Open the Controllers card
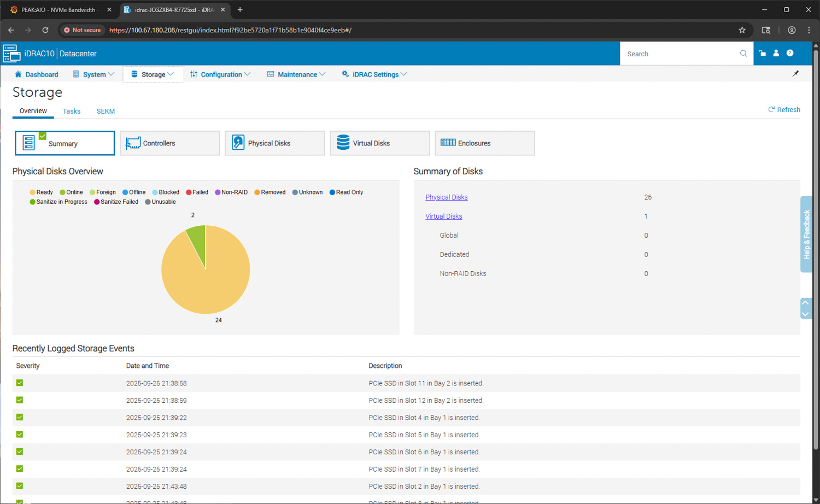 (x=169, y=143)
